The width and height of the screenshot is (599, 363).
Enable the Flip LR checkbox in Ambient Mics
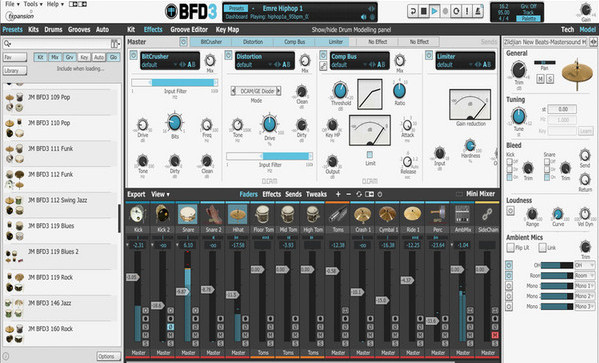(510, 248)
